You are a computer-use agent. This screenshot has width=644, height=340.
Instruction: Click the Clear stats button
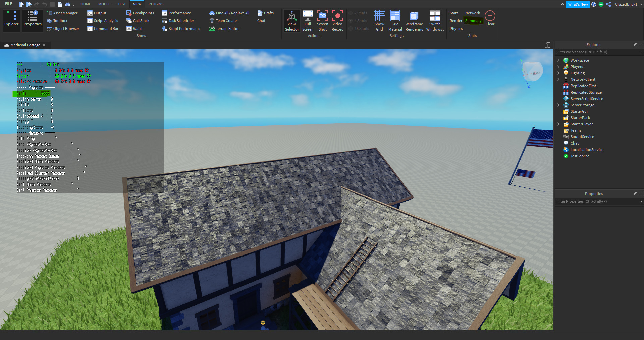click(x=490, y=18)
